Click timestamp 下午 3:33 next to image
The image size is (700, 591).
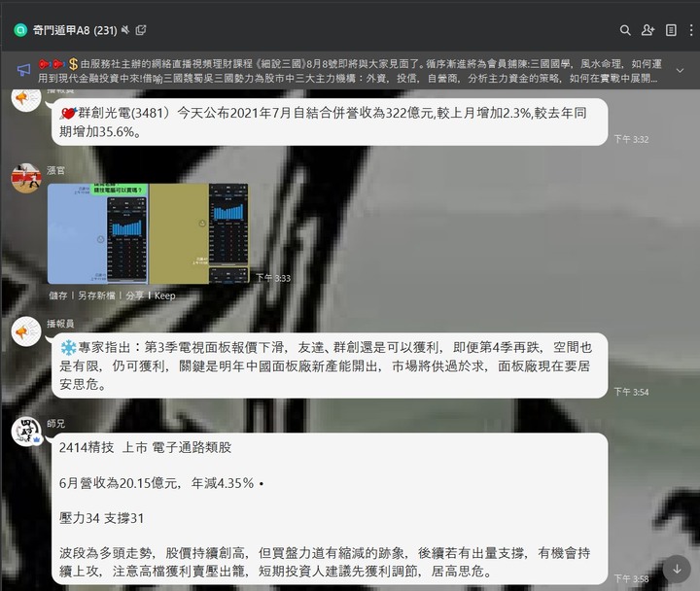point(273,278)
